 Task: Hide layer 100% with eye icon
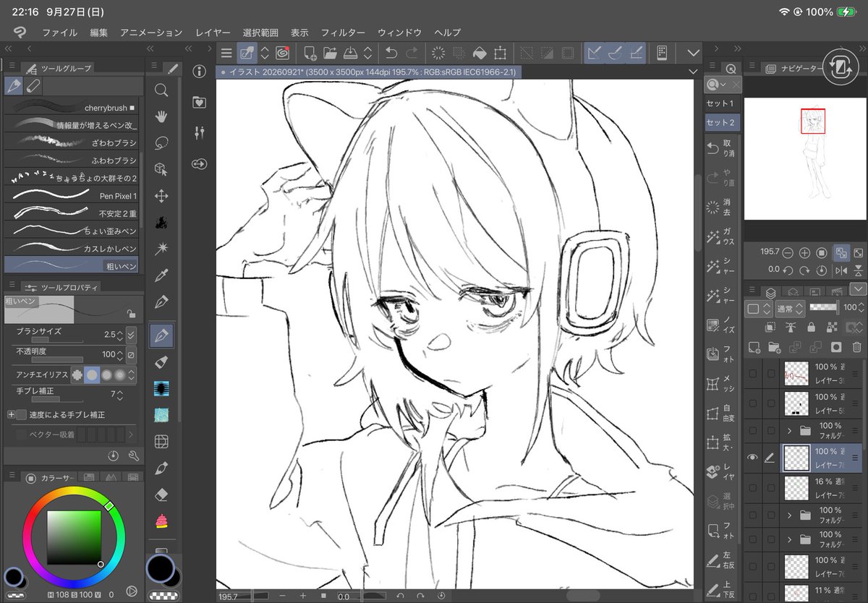pyautogui.click(x=753, y=458)
